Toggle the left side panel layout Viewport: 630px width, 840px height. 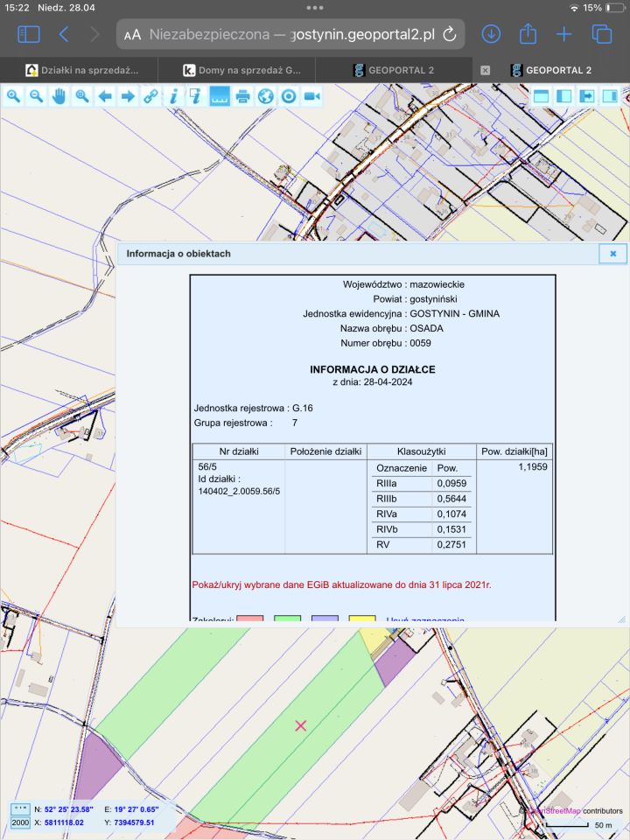(564, 96)
